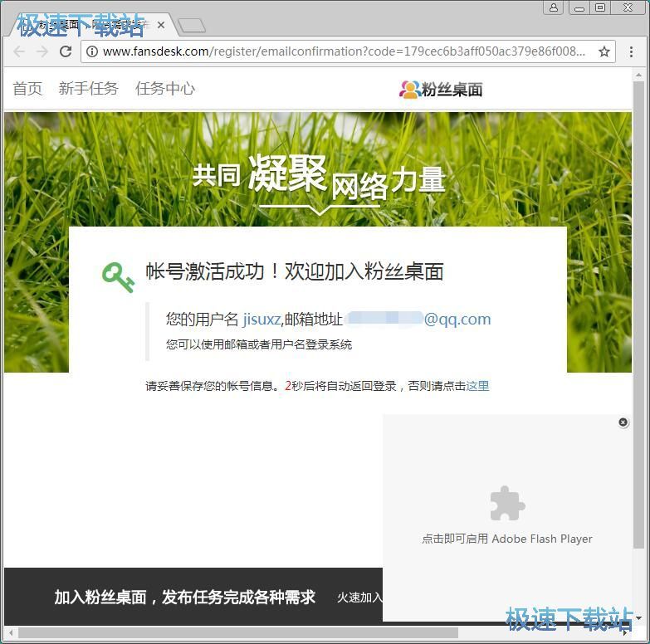This screenshot has height=644, width=650.
Task: Minimize the browser window
Action: pyautogui.click(x=579, y=7)
